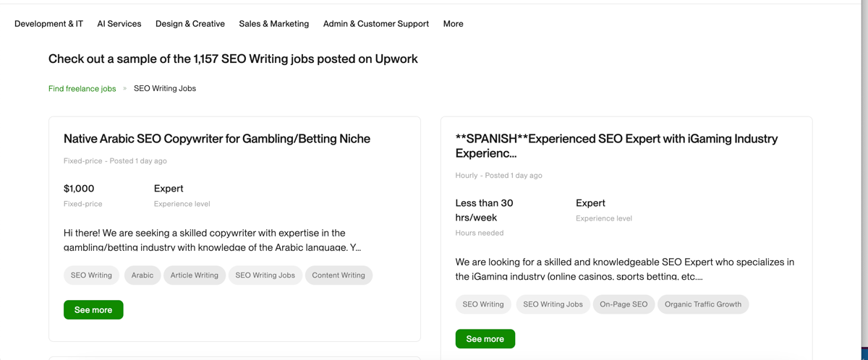This screenshot has height=360, width=868.
Task: Select SEO Writing Jobs tag on iGaming job
Action: tap(553, 304)
